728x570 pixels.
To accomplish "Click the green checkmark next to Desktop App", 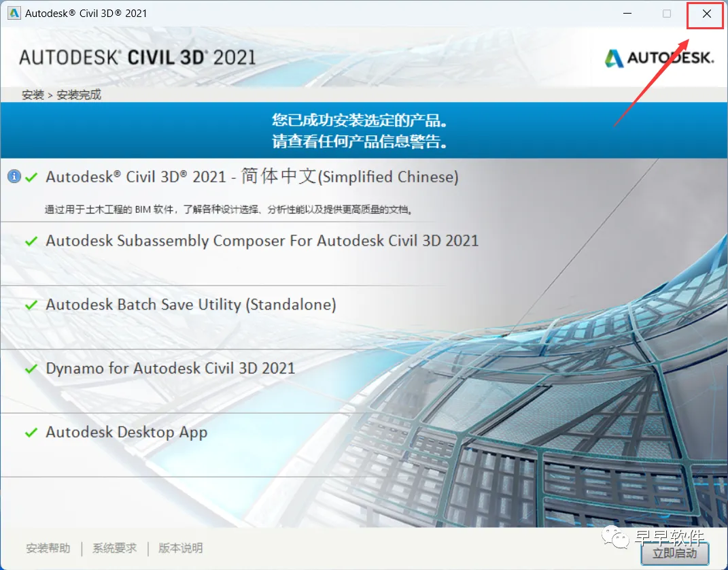I will click(x=31, y=433).
